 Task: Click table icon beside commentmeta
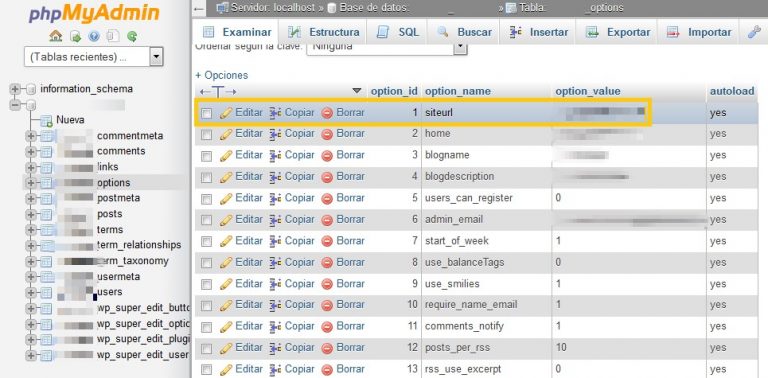47,136
